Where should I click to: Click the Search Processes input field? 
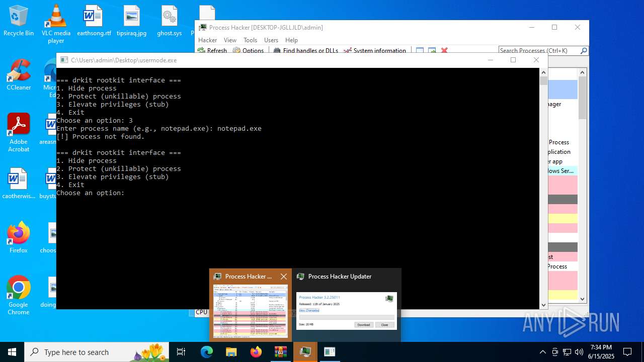click(x=538, y=50)
